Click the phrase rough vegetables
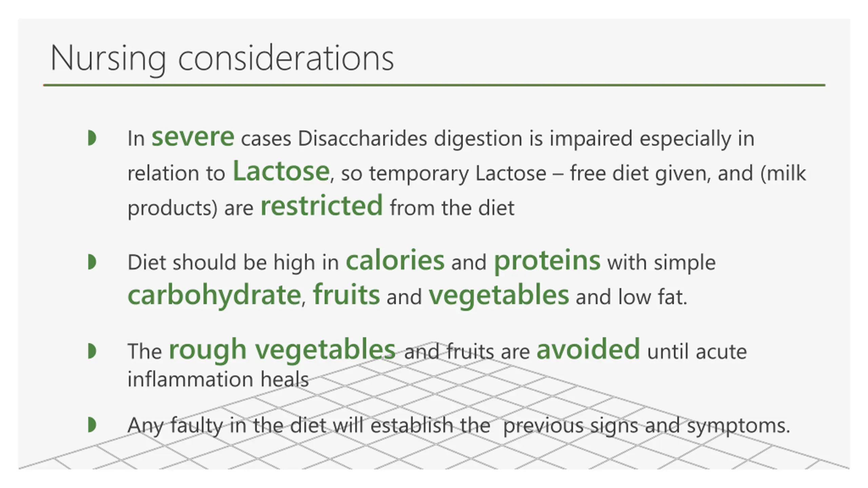This screenshot has height=488, width=868. click(282, 350)
